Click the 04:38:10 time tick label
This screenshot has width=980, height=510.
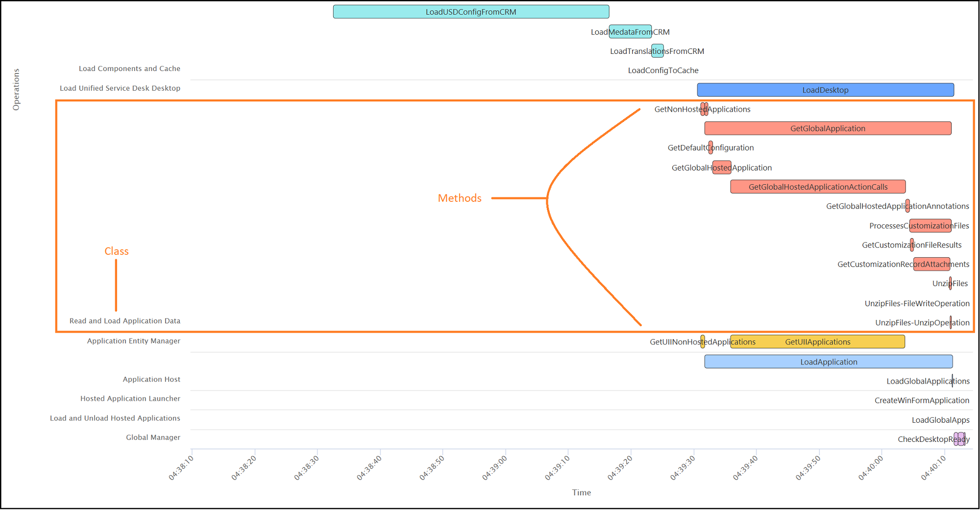[x=181, y=468]
